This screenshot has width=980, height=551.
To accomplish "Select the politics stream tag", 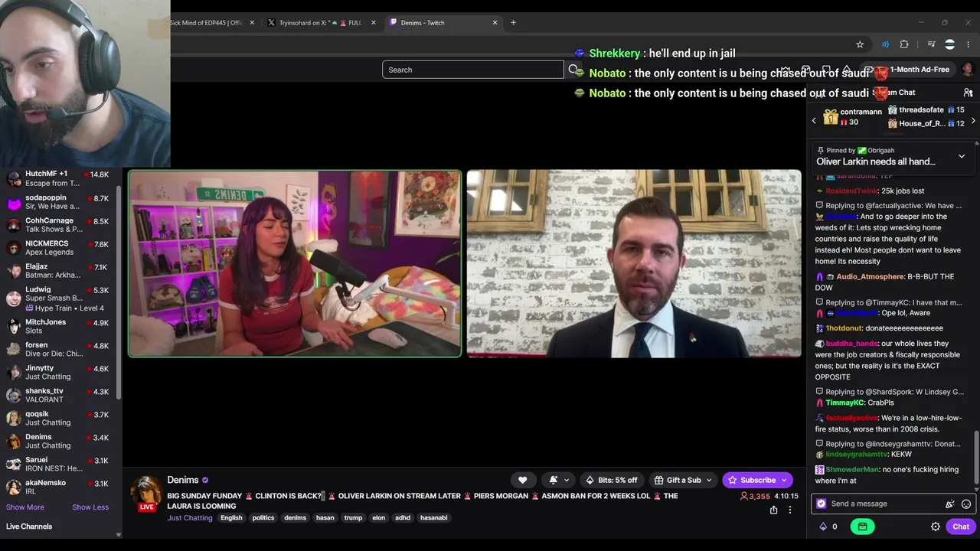I will [x=263, y=518].
